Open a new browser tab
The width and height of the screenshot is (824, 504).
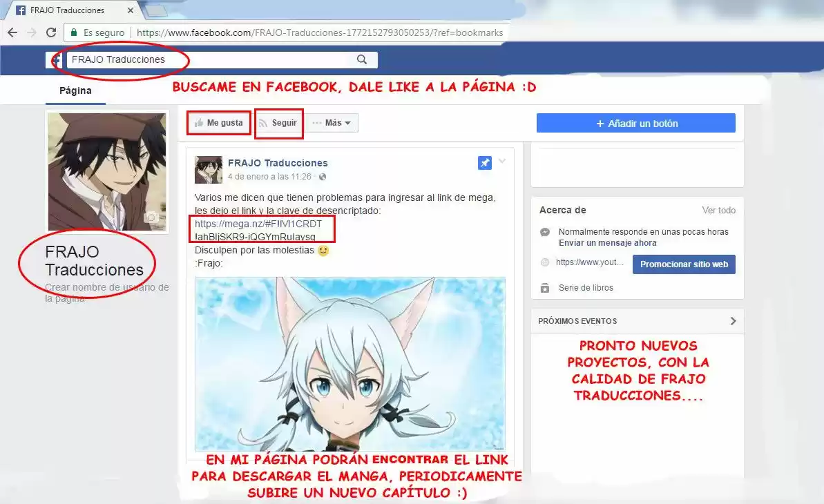(x=155, y=10)
